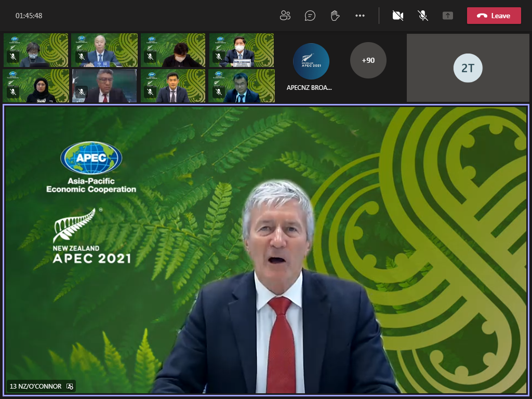Turn the camera on
This screenshot has width=532, height=399.
pyautogui.click(x=397, y=16)
